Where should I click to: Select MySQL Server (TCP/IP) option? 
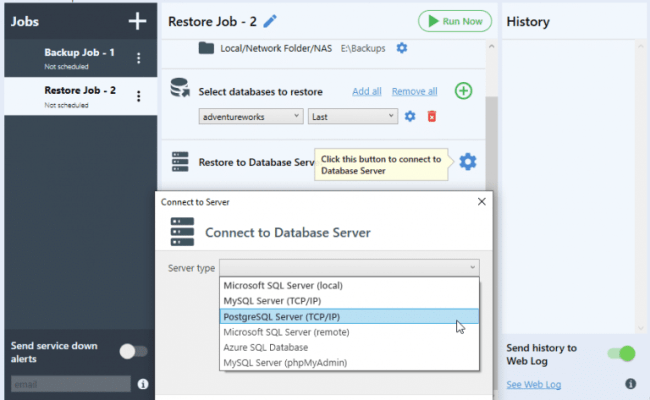(349, 301)
